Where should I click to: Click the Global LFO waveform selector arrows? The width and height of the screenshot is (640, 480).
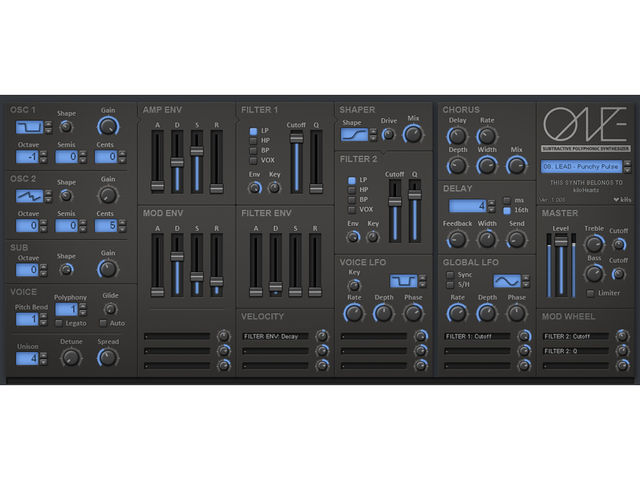pos(526,281)
